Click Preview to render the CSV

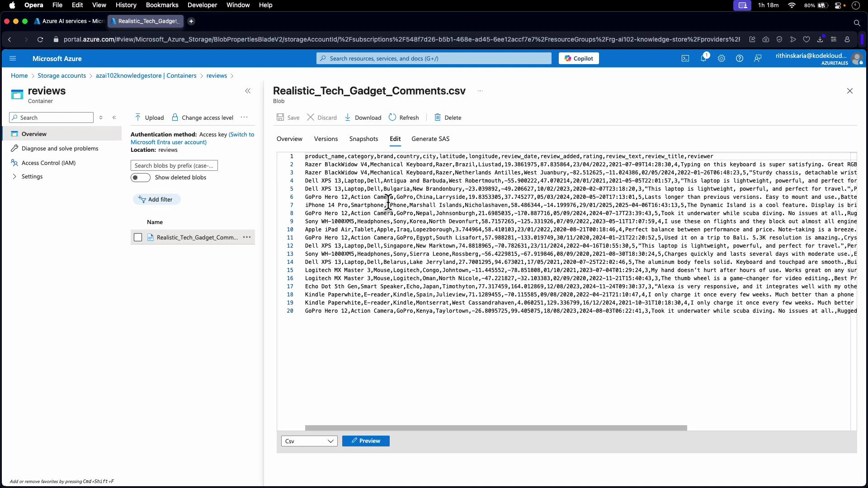coord(366,441)
